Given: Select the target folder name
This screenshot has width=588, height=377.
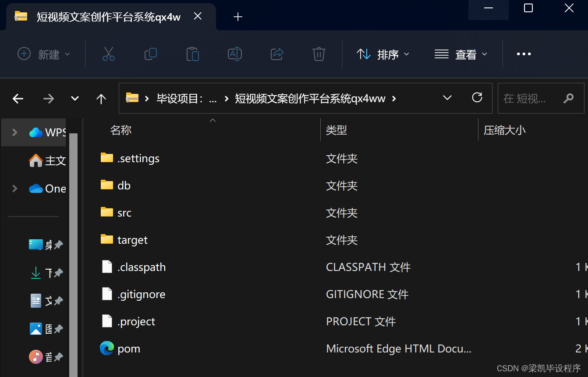Looking at the screenshot, I should (132, 240).
